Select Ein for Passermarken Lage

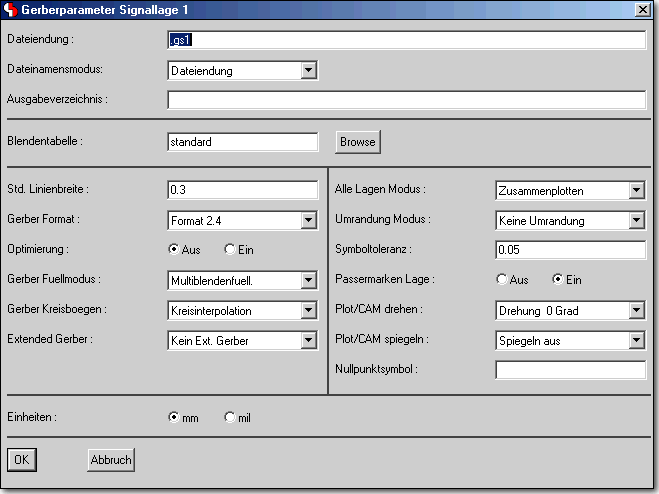coord(558,280)
